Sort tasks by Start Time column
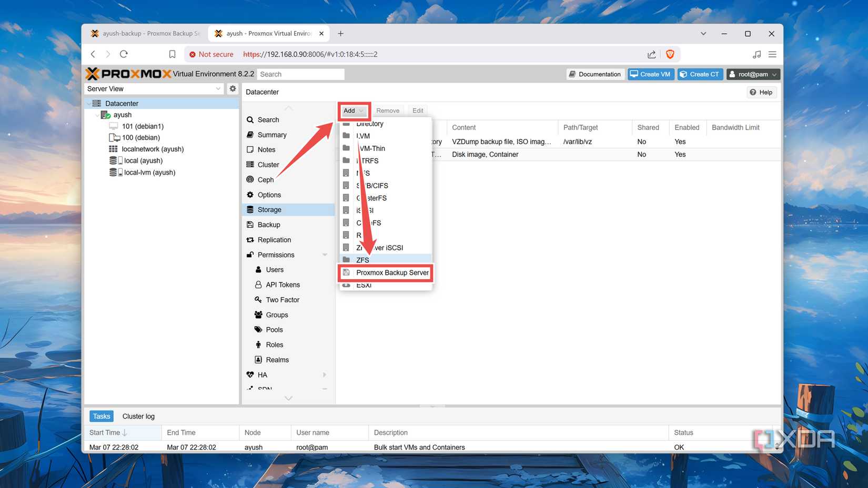The width and height of the screenshot is (868, 488). (123, 433)
